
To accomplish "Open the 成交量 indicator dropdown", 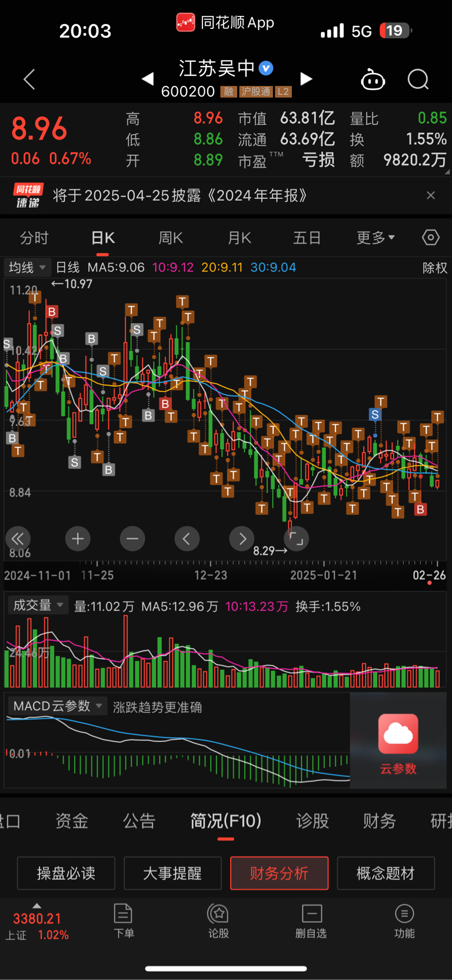I will tap(38, 605).
